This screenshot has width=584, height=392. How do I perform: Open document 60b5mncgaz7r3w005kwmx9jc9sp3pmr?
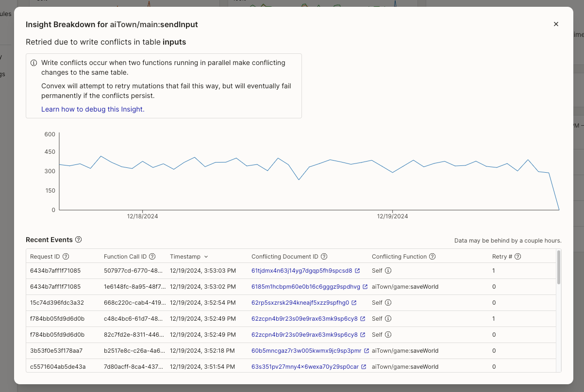tap(306, 351)
